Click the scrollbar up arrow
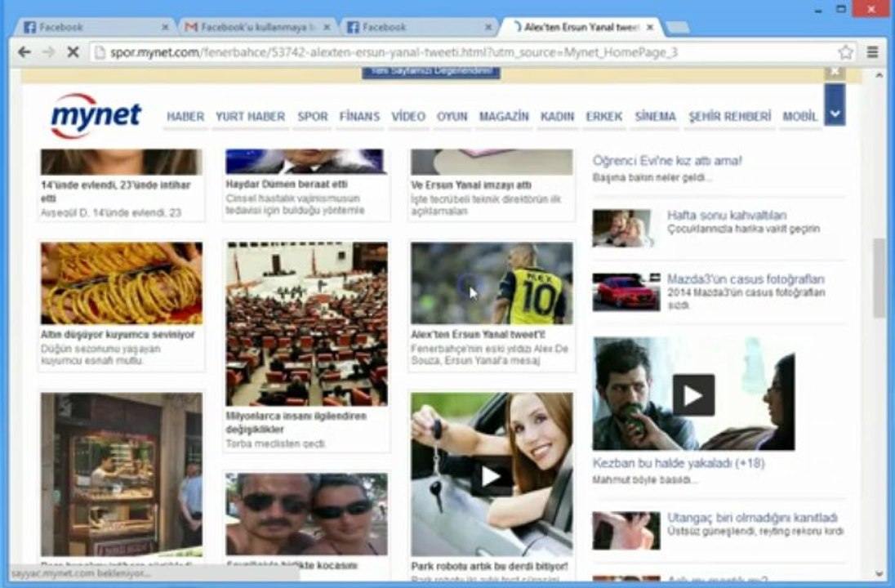This screenshot has width=895, height=588. tap(879, 75)
